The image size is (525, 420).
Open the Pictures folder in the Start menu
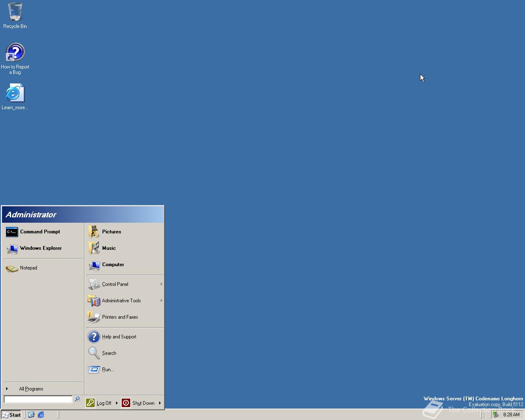(125, 232)
